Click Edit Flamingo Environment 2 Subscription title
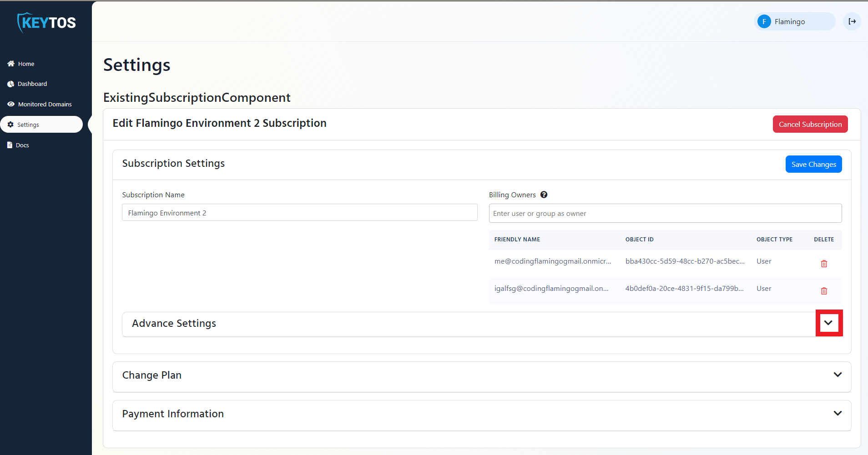 [219, 123]
